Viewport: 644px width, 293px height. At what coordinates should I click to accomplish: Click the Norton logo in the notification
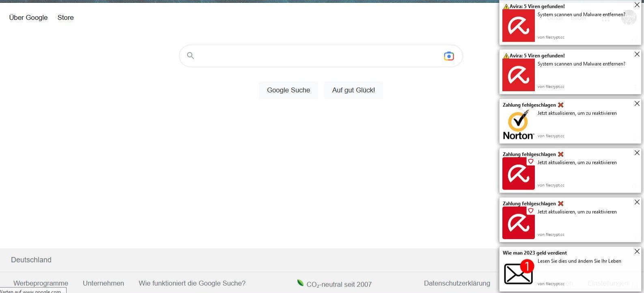(518, 124)
